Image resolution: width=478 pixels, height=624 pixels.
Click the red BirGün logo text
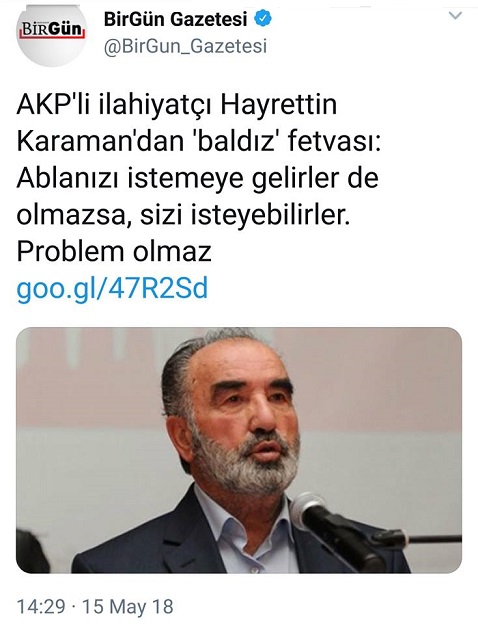pyautogui.click(x=52, y=29)
